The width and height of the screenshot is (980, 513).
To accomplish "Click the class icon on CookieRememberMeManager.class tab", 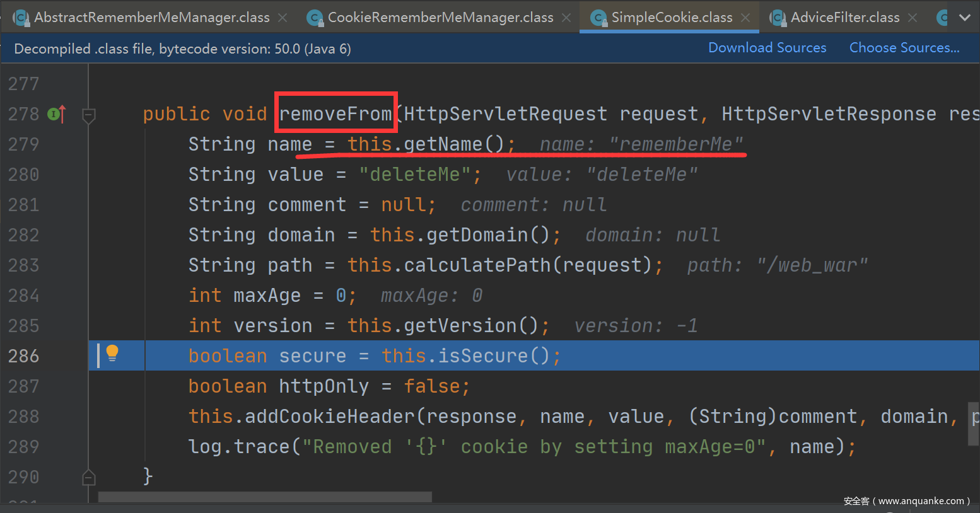I will (x=315, y=18).
